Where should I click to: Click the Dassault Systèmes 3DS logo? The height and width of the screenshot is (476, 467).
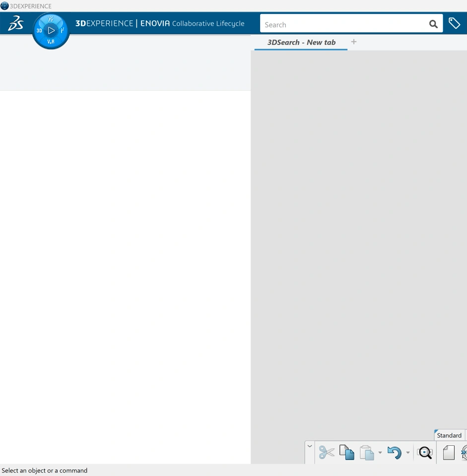(x=16, y=23)
